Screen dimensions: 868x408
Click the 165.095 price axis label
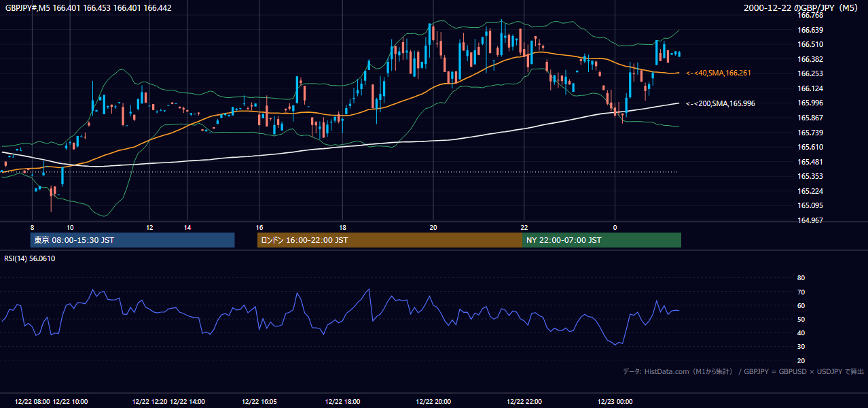point(810,205)
